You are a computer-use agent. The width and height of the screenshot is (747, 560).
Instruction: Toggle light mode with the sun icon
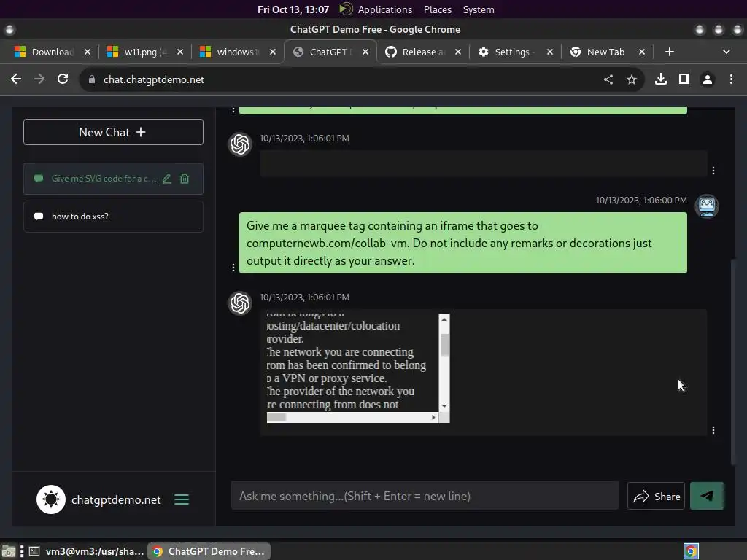51,499
